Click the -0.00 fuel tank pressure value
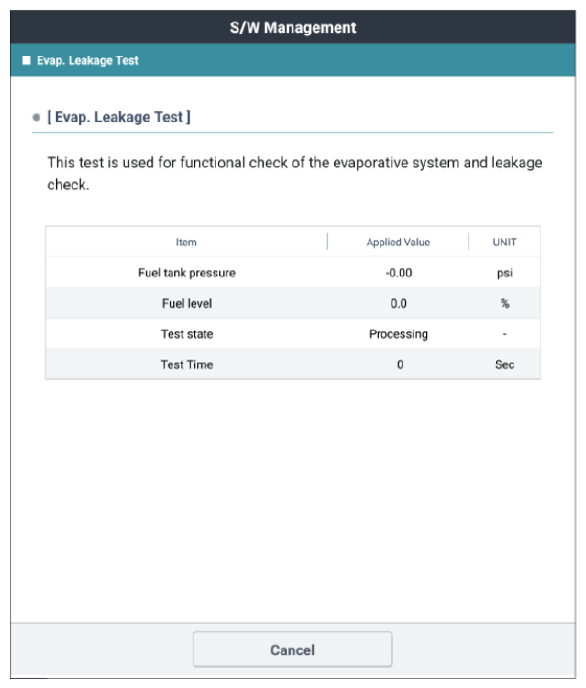586x688 pixels. (x=399, y=272)
